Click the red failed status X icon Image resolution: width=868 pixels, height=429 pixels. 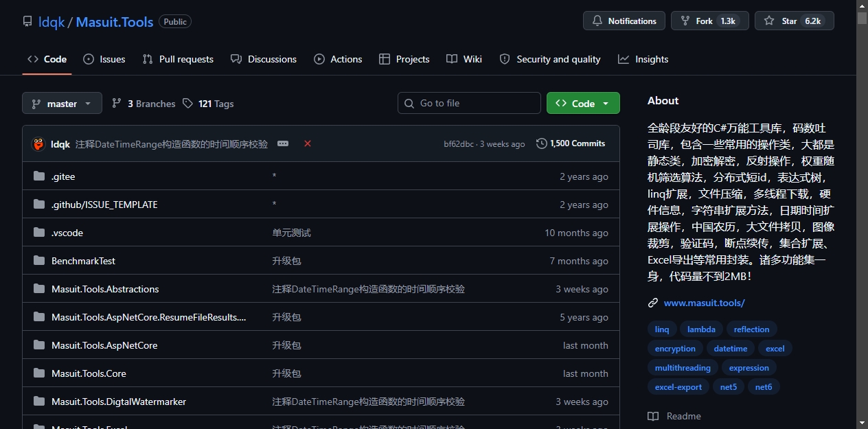[308, 143]
